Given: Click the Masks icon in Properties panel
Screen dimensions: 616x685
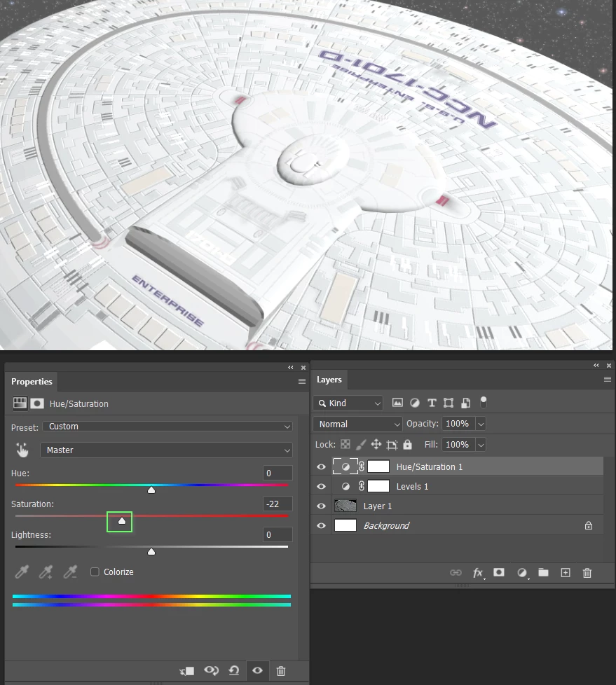Looking at the screenshot, I should click(x=36, y=403).
